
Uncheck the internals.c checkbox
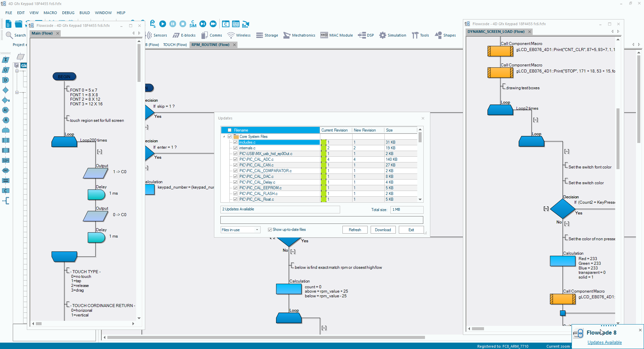[x=235, y=148]
